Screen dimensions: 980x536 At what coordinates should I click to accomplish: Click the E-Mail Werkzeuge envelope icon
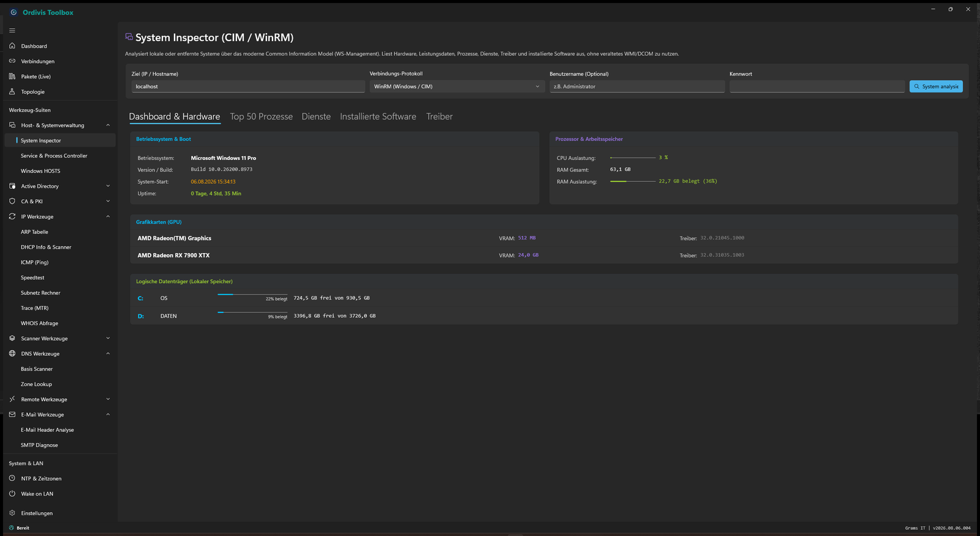pyautogui.click(x=12, y=415)
